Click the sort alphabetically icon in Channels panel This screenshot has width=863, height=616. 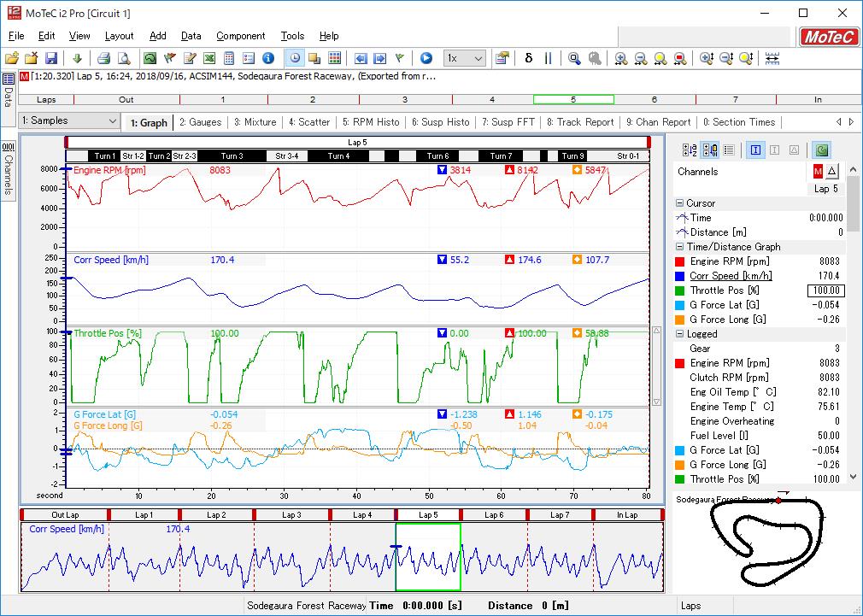tap(690, 150)
